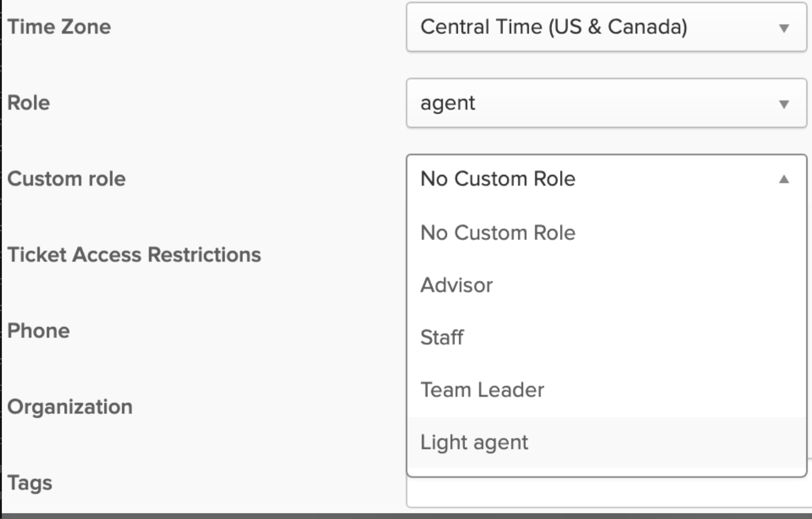Open the Time Zone dropdown arrow
Image resolution: width=812 pixels, height=519 pixels.
click(784, 28)
